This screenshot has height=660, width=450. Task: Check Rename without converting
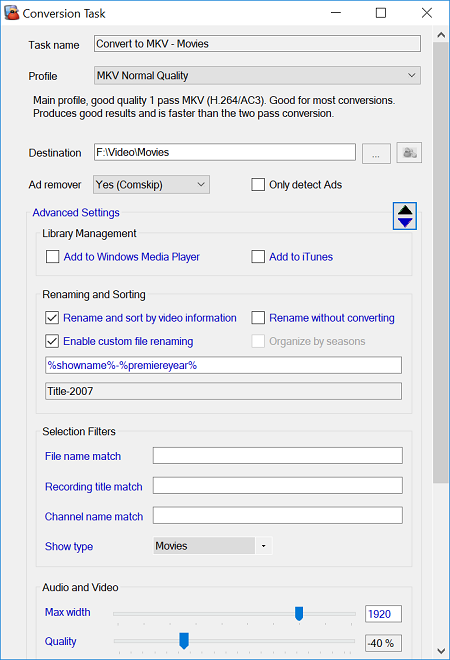(x=258, y=318)
